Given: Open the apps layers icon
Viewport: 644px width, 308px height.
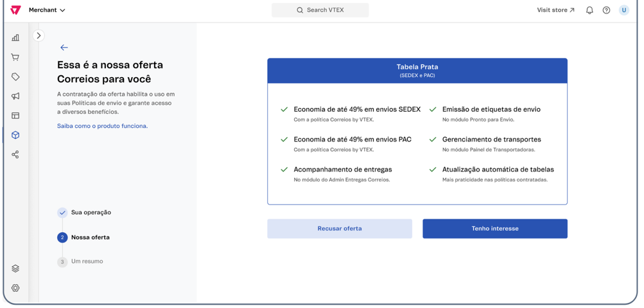Looking at the screenshot, I should (x=15, y=269).
